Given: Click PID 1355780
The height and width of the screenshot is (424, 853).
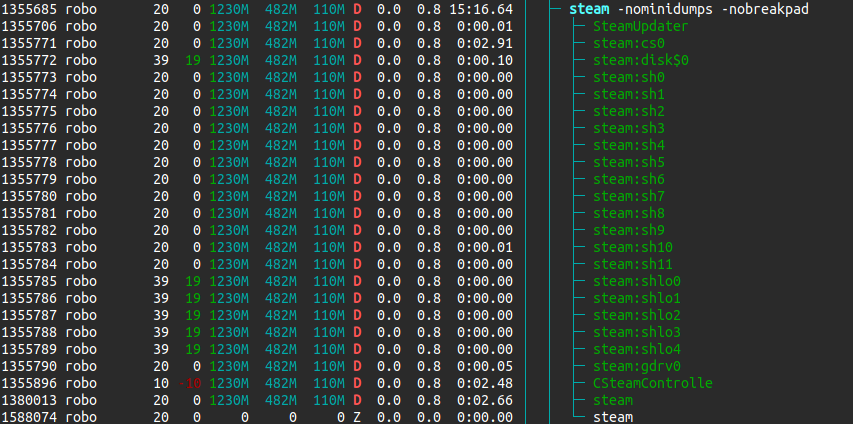Looking at the screenshot, I should pyautogui.click(x=29, y=196).
